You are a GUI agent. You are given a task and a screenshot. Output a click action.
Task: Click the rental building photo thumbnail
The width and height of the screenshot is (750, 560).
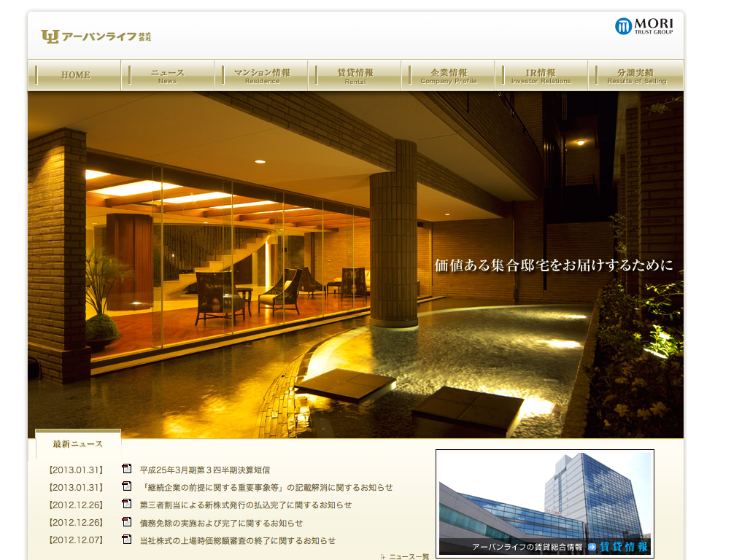click(x=544, y=496)
